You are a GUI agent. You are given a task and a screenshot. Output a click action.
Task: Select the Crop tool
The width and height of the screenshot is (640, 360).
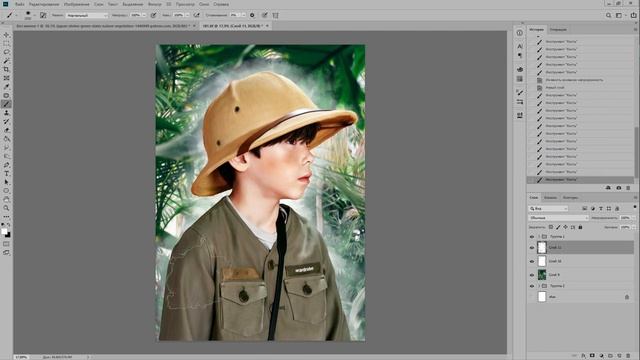(6, 69)
